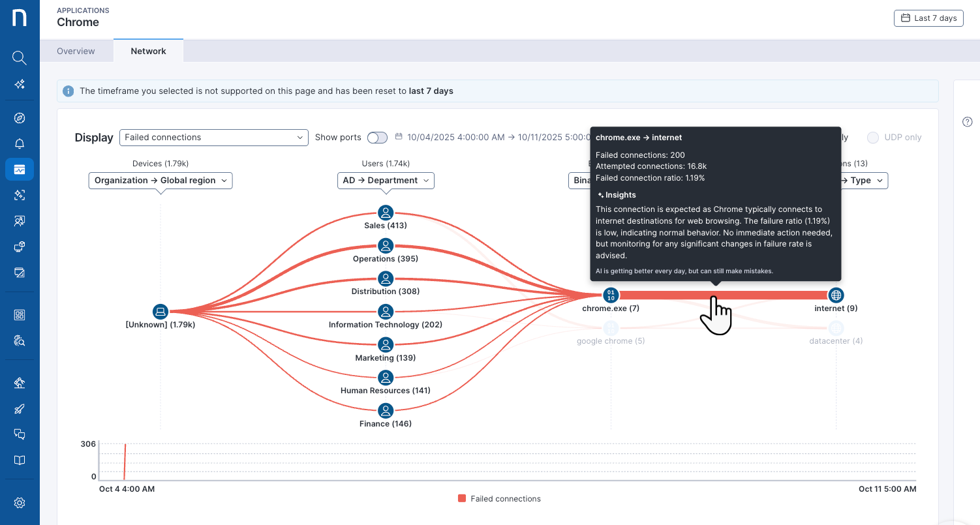Expand the Organization → Global region dropdown
The height and width of the screenshot is (525, 980).
(161, 181)
